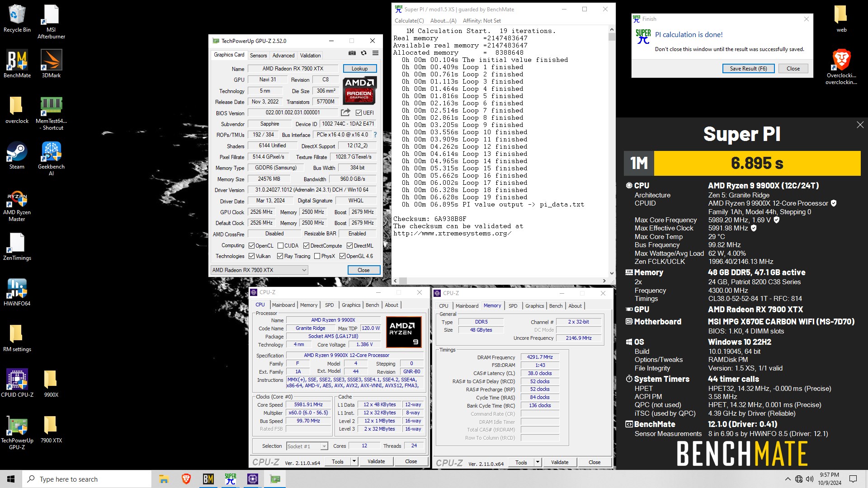Click Validate button in CPU-Z Memory window
Image resolution: width=868 pixels, height=488 pixels.
click(560, 462)
